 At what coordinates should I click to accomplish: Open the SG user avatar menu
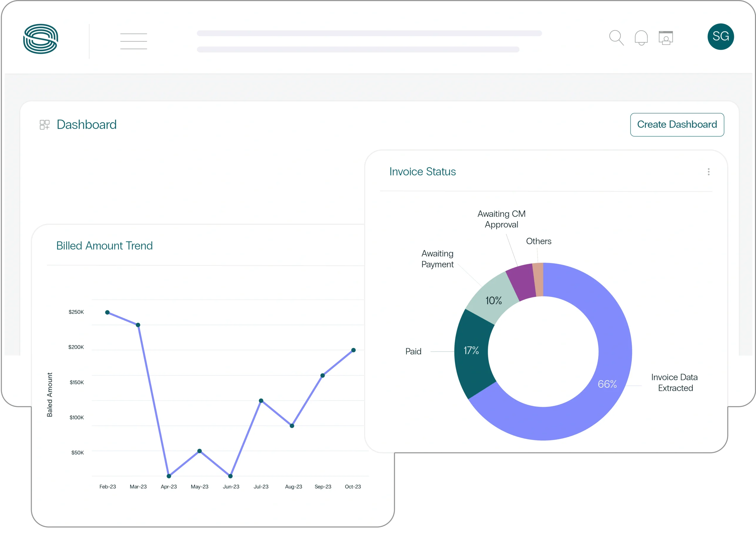point(720,37)
